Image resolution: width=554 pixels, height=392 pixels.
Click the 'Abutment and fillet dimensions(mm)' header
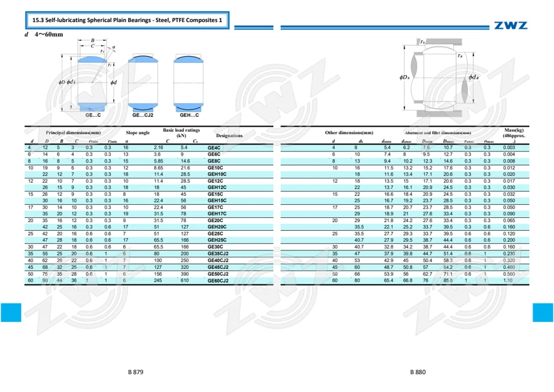coord(438,133)
